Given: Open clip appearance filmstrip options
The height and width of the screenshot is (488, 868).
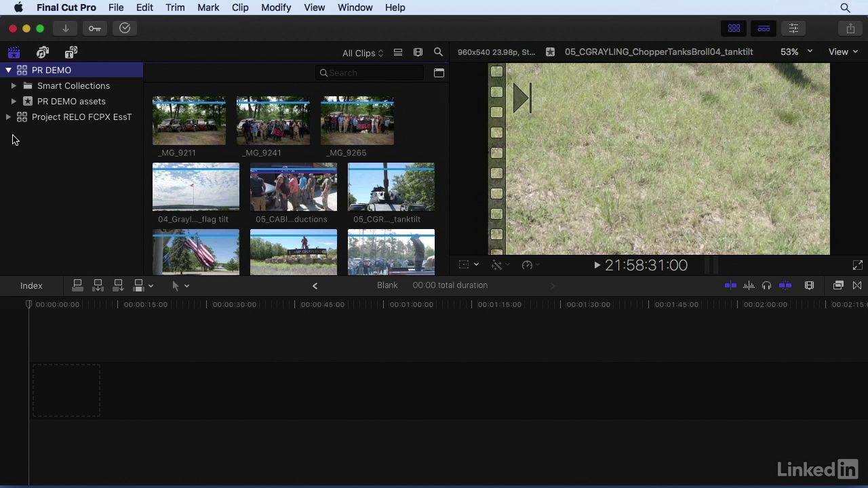Looking at the screenshot, I should (x=418, y=52).
